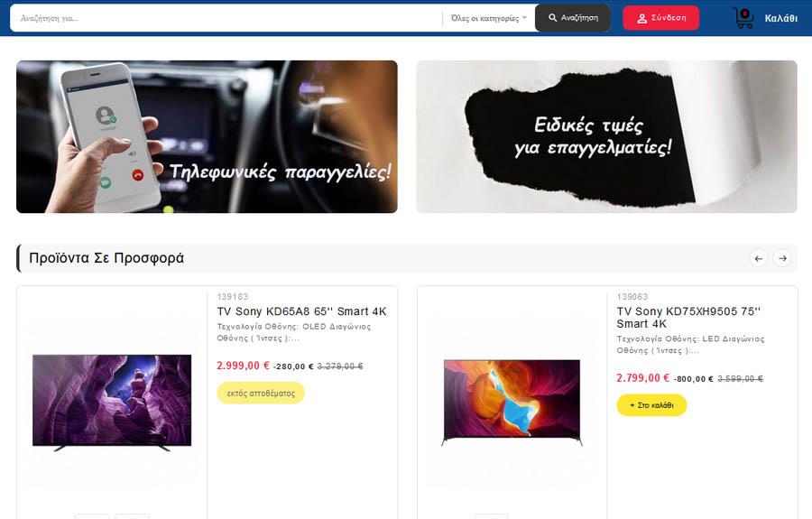
Task: Click the εκτός αποθέματος button
Action: click(x=261, y=393)
